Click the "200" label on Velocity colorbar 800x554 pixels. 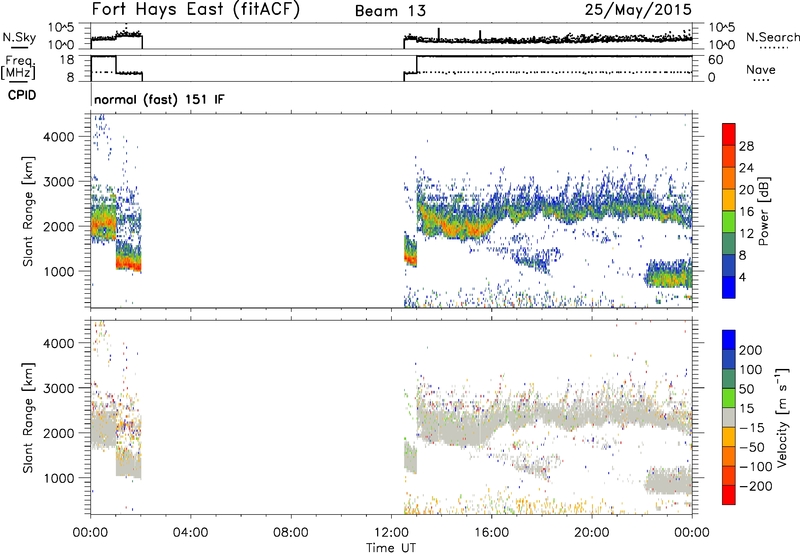(x=751, y=350)
